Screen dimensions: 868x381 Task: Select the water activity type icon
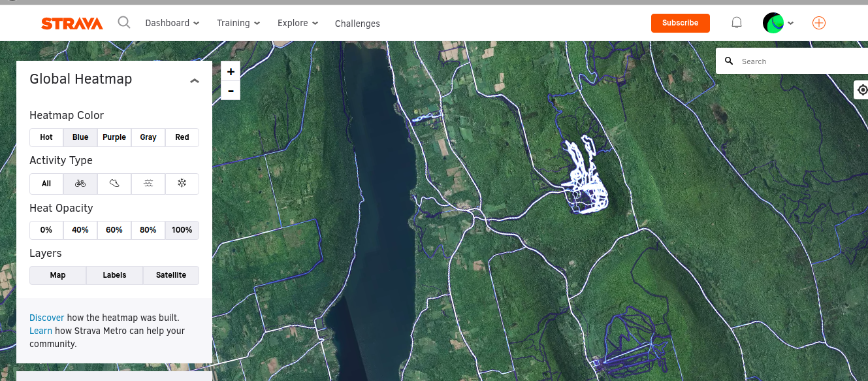pos(148,184)
